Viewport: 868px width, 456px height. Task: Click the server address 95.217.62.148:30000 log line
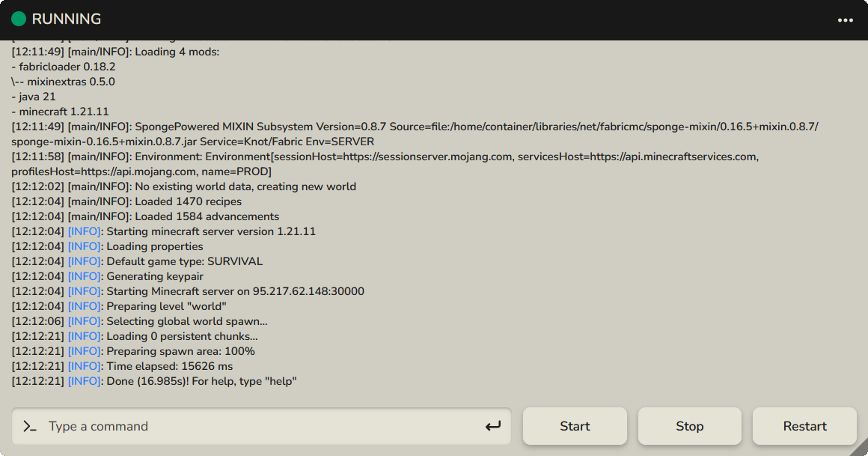235,291
